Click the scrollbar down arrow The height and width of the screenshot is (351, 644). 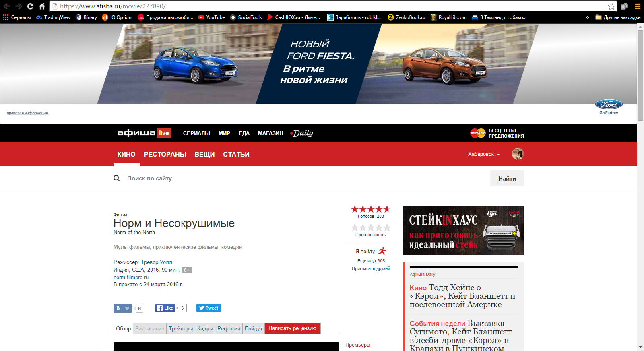(640, 347)
